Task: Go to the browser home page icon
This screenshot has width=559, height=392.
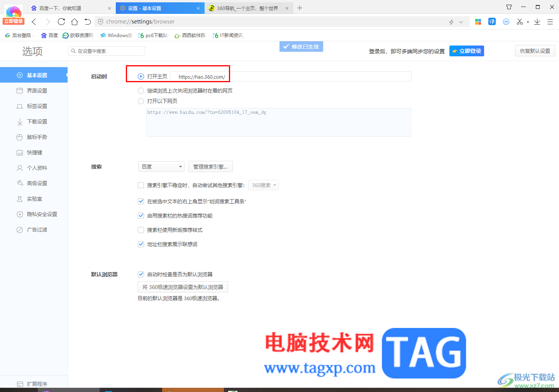Action: [75, 22]
